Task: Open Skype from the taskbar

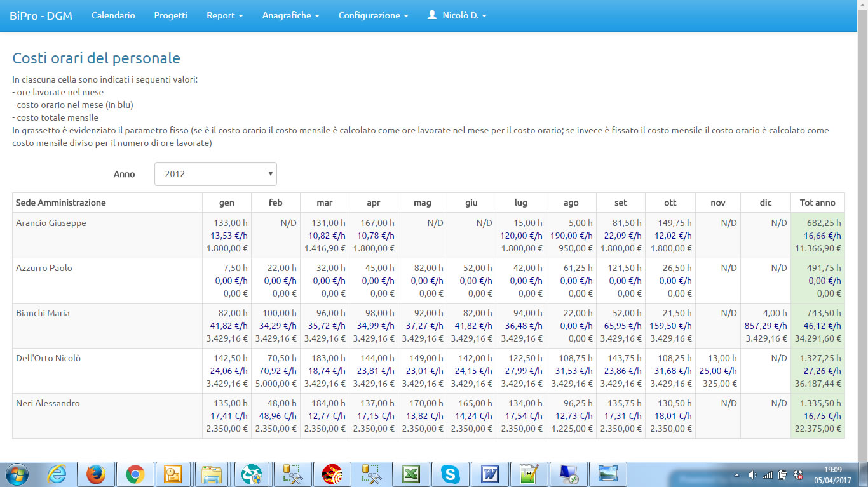Action: click(451, 474)
